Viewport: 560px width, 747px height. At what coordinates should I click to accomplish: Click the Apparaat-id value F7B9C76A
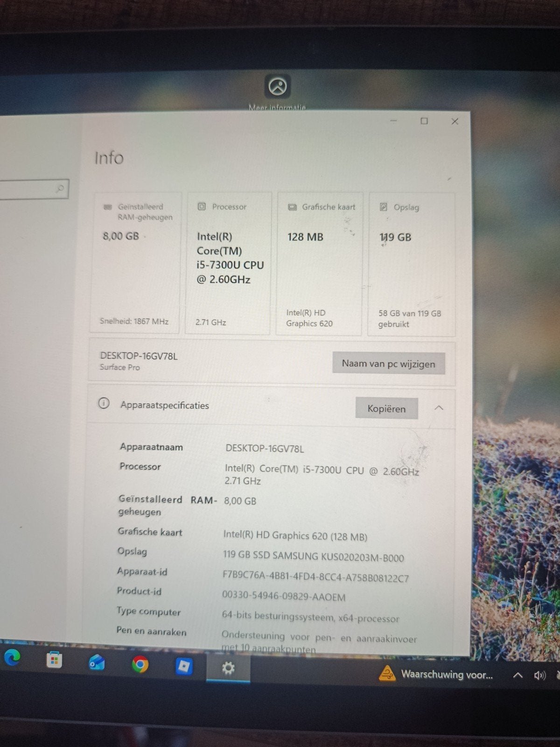(315, 576)
